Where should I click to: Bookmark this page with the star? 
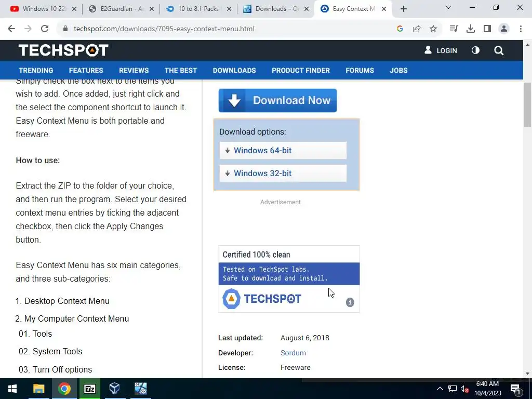[433, 29]
